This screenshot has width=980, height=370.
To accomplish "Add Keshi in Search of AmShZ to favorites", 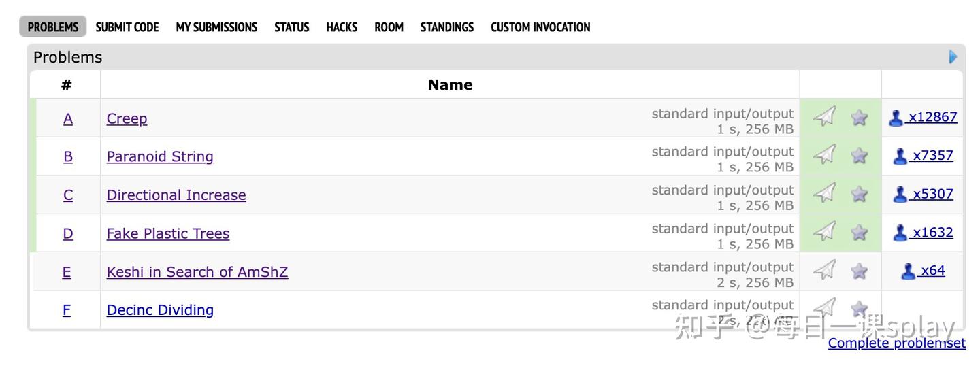I will tap(860, 271).
